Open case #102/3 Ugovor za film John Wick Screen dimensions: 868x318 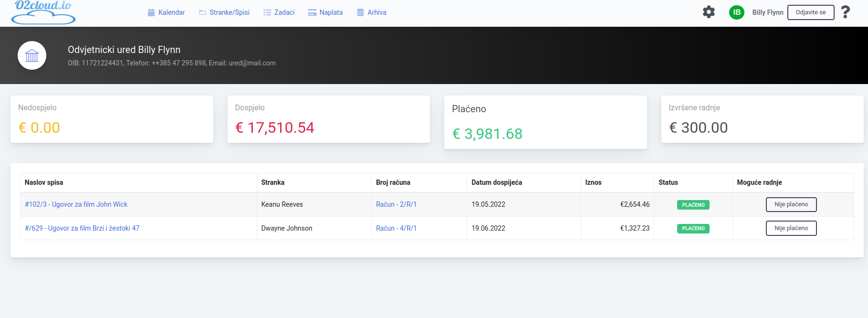76,204
